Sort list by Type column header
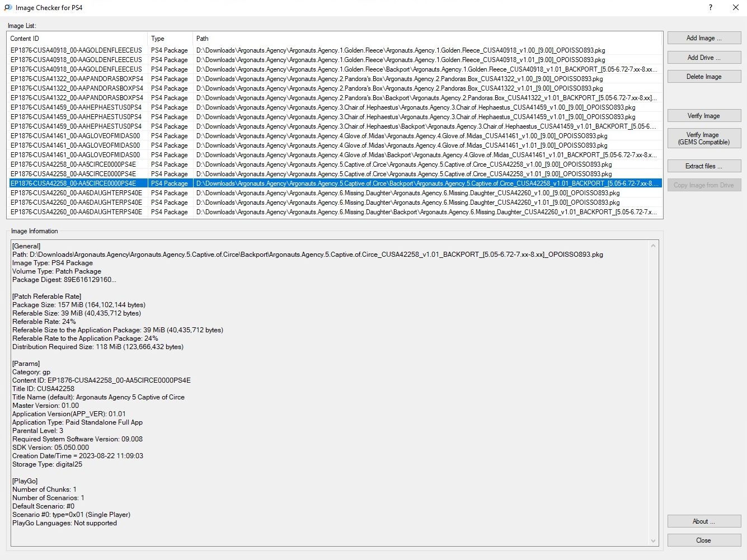 click(170, 39)
